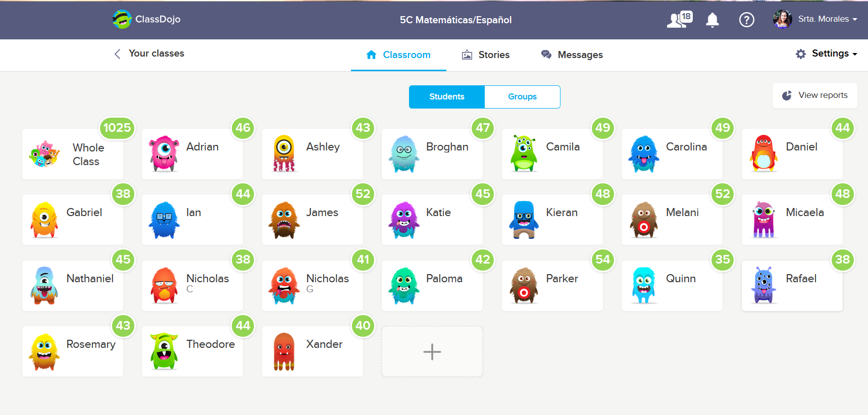Switch to the Messages tab
The height and width of the screenshot is (415, 868).
pyautogui.click(x=572, y=55)
